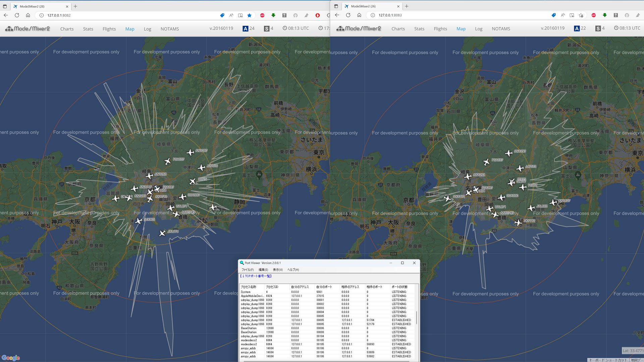Click the SKY112 aircraft icon on right map

[518, 222]
